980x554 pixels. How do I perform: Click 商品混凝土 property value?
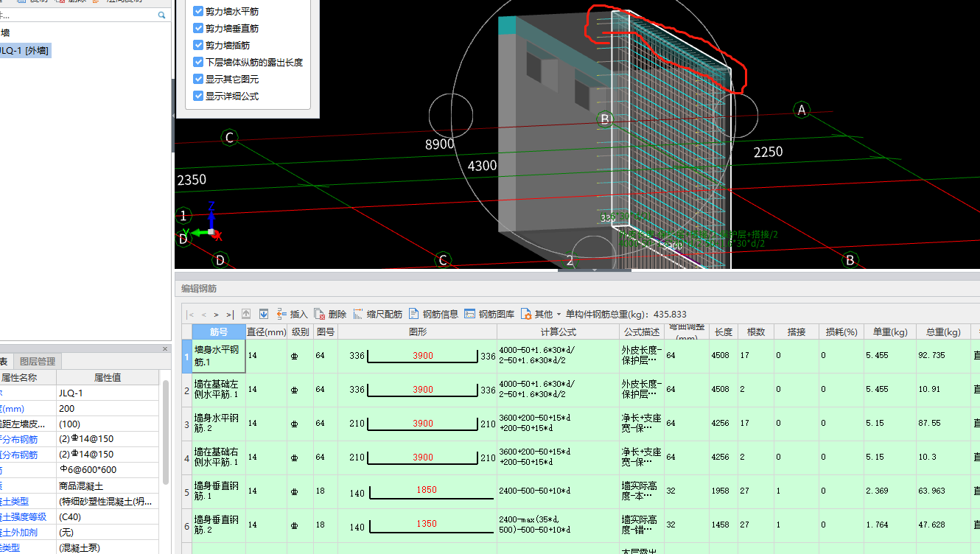108,485
